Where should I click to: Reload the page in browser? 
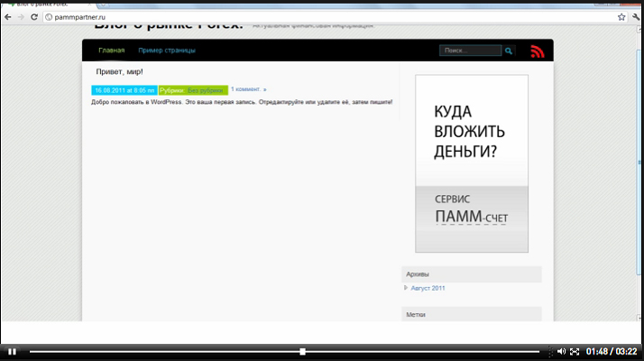pos(33,17)
